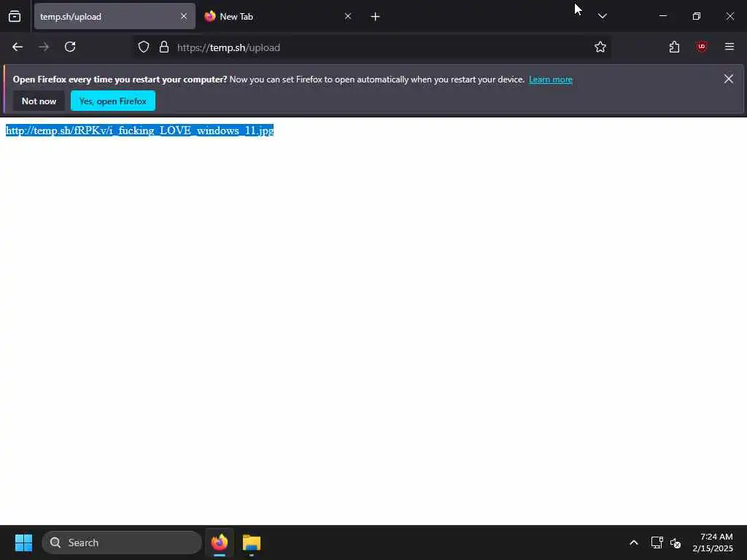Open network status tray icon
Screen dimensions: 747x560
657,542
